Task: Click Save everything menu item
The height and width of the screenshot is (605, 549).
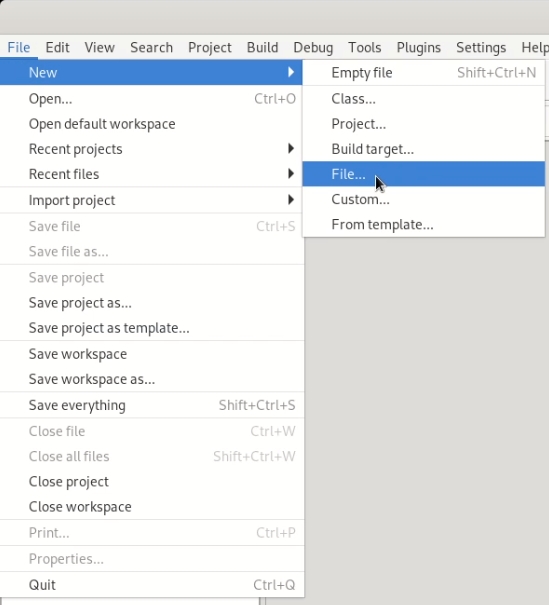Action: 151,405
